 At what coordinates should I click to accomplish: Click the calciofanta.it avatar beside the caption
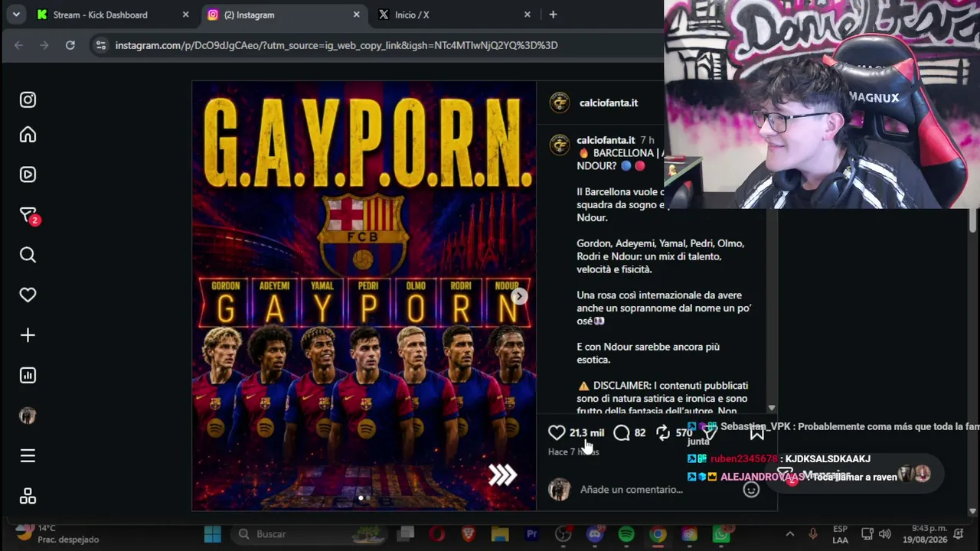pyautogui.click(x=560, y=144)
